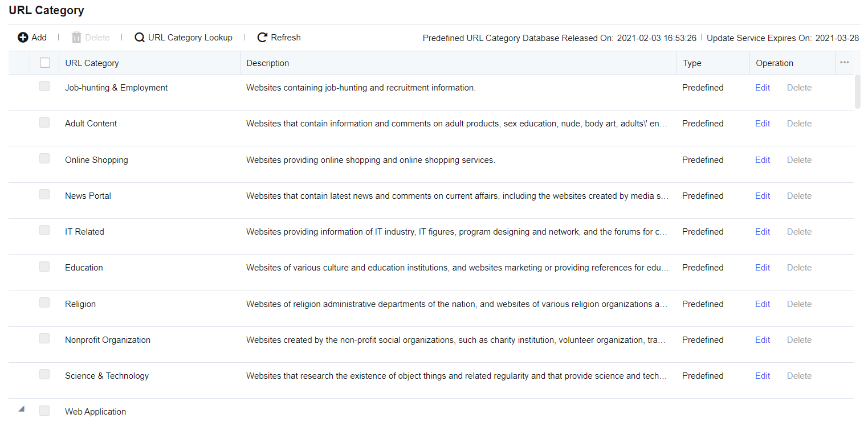Viewport: 868px width, 426px height.
Task: Click the Delete trash icon in toolbar
Action: [x=76, y=38]
